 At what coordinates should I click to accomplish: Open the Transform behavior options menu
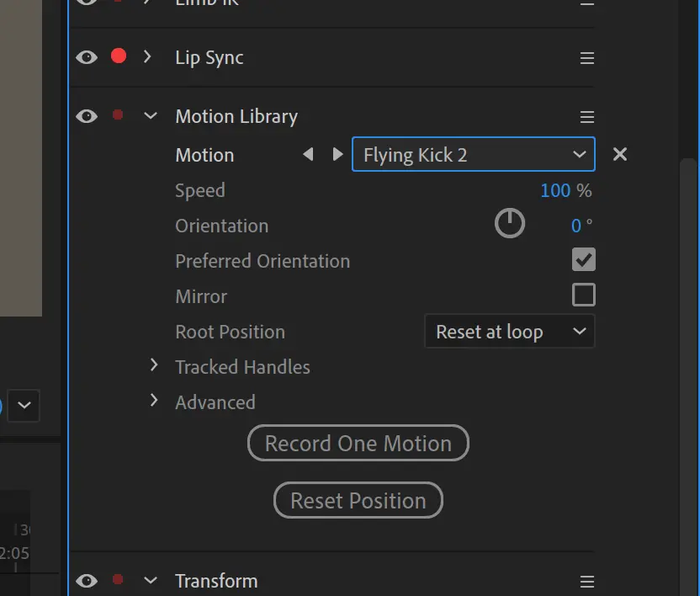pyautogui.click(x=586, y=581)
